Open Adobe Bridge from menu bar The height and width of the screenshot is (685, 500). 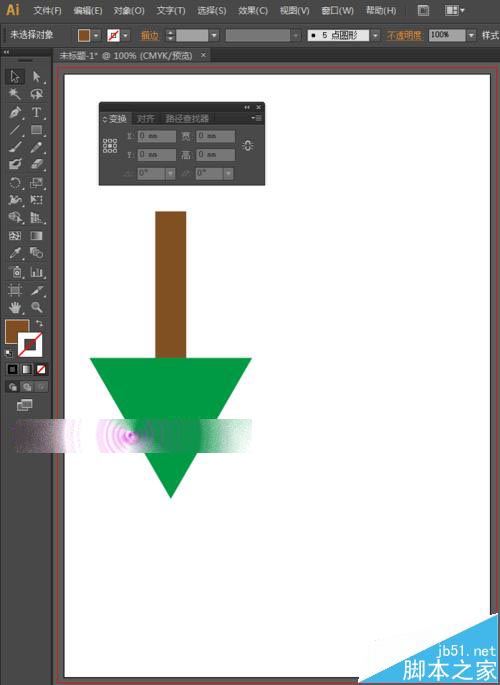(423, 10)
